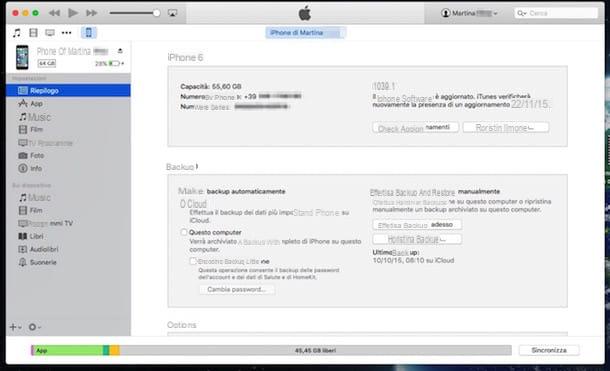Click the Restore iPhone button

pyautogui.click(x=506, y=128)
